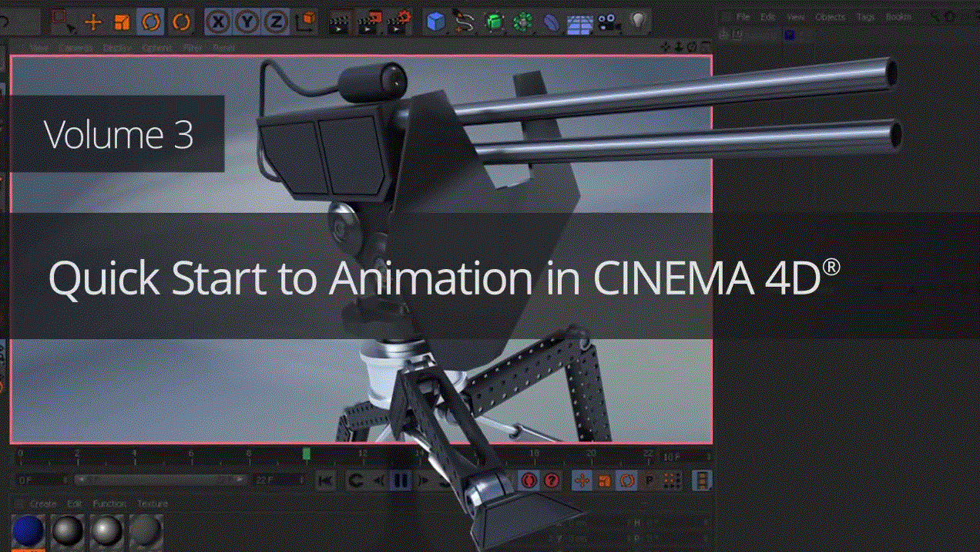Toggle Parameter keyframe recording P

point(649,481)
